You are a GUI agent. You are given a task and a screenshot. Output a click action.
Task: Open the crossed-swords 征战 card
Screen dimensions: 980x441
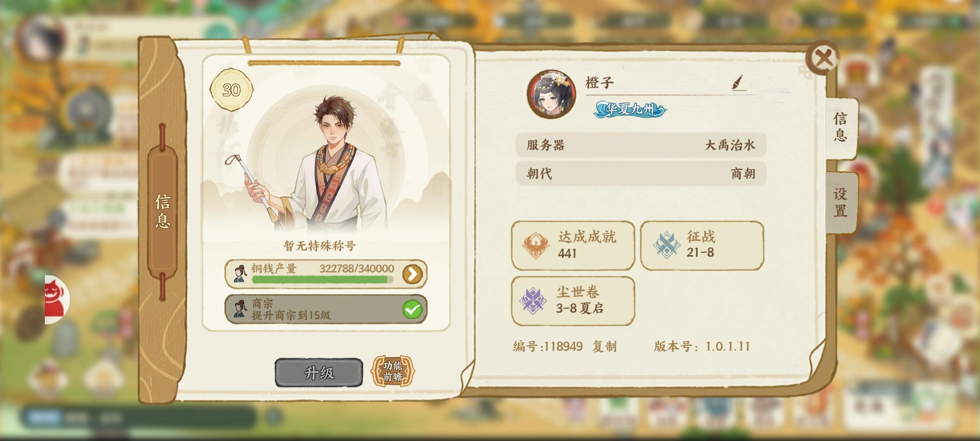[x=702, y=245]
